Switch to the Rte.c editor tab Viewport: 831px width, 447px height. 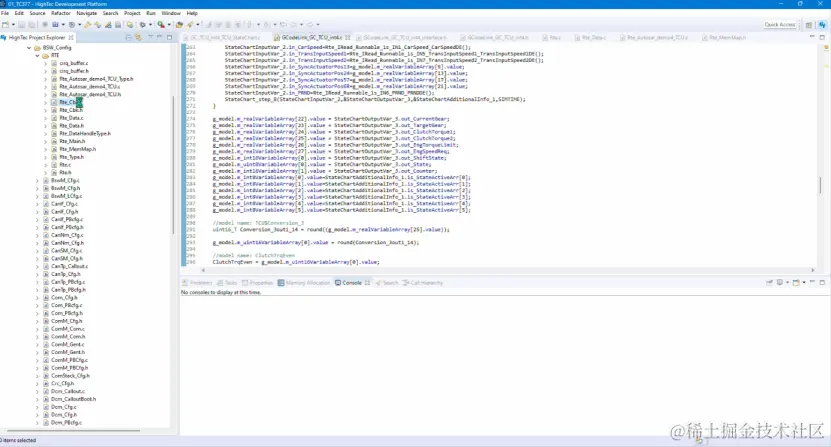click(551, 38)
